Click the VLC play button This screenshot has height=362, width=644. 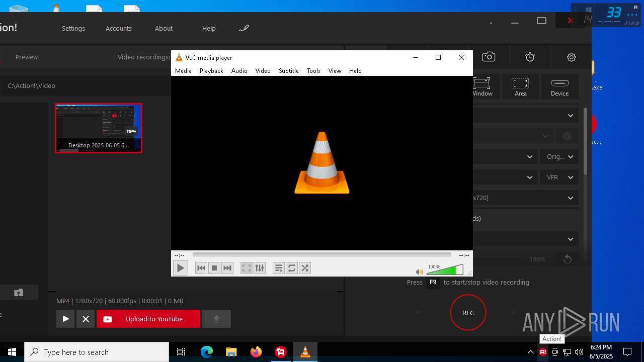tap(180, 268)
